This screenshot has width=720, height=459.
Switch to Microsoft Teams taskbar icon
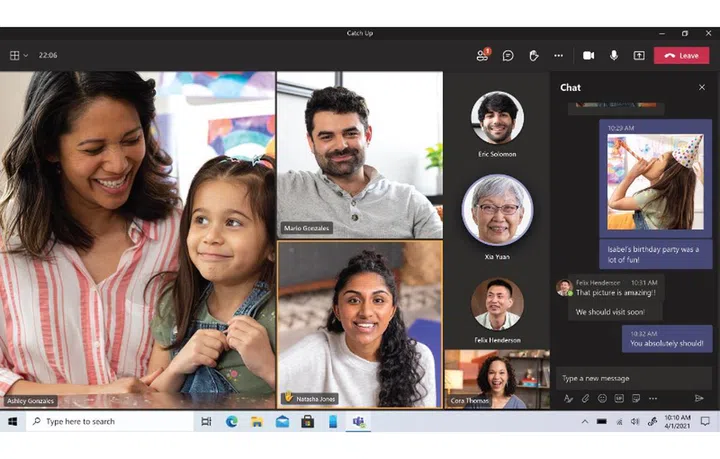[358, 421]
